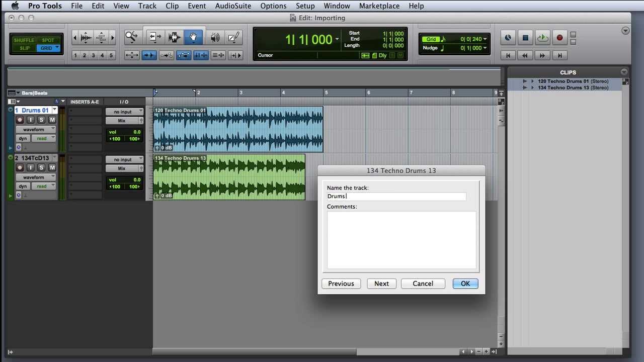Toggle Mirrored MIDI Editing button
Screen dimensions: 644x362
pos(166,55)
